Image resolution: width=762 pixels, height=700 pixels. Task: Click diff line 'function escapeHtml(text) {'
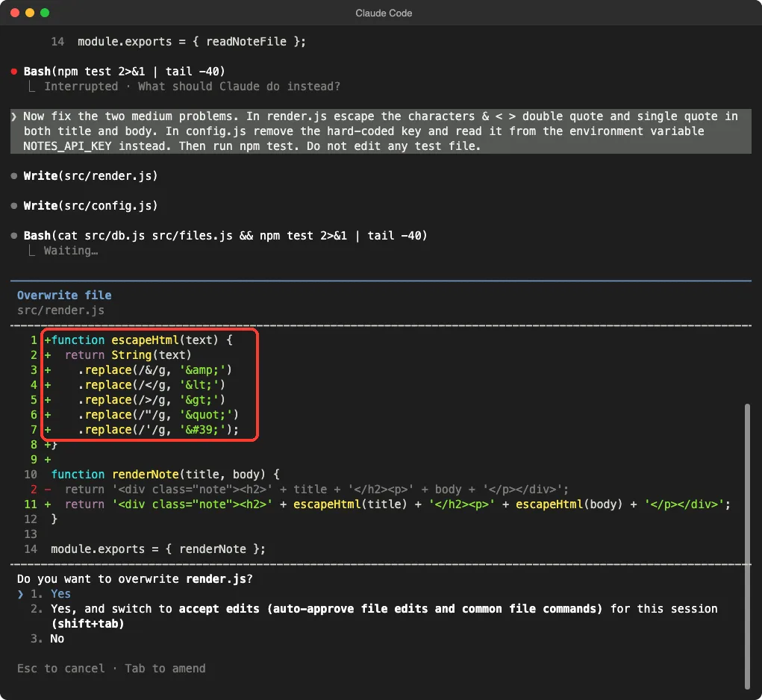pos(141,340)
